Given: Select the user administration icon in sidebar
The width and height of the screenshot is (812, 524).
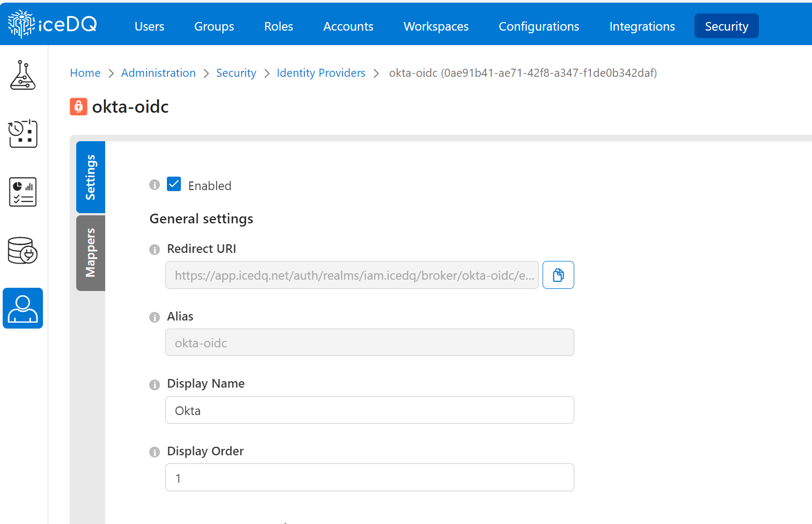Looking at the screenshot, I should click(23, 308).
